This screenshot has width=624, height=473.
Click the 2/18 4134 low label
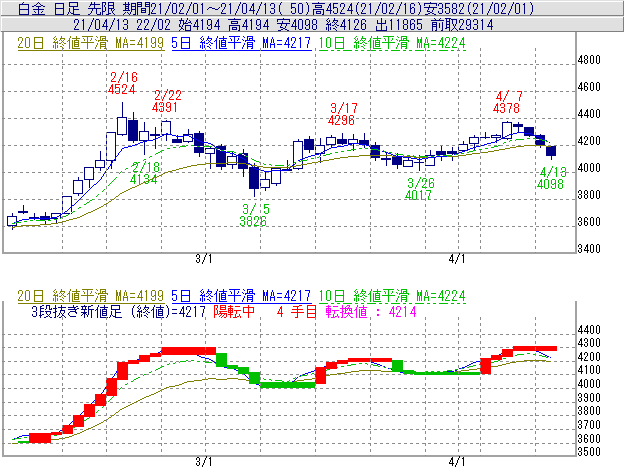point(144,173)
